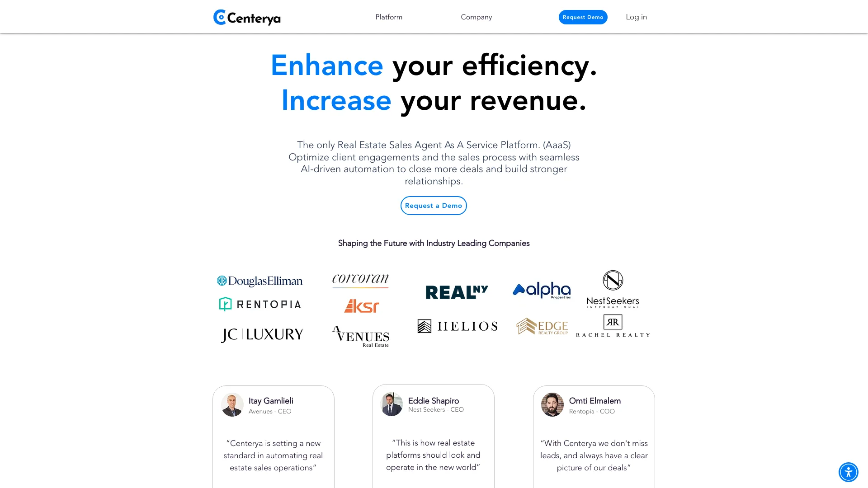Click the Accessibility icon bottom right
Screen dimensions: 868x488
[x=848, y=471]
